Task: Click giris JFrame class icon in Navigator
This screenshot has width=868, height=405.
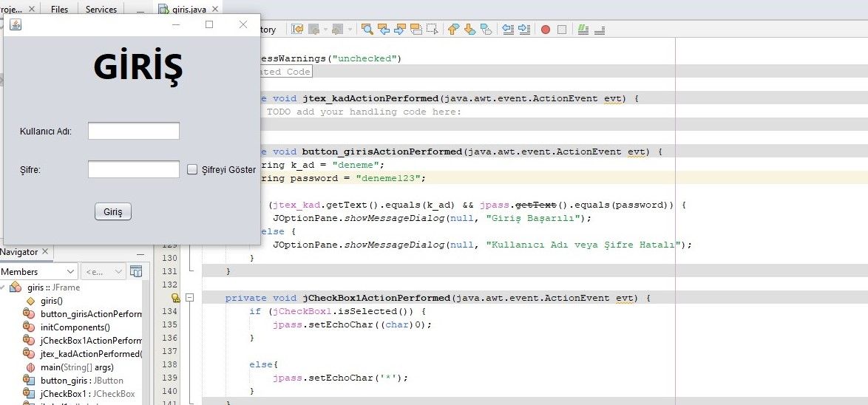Action: [x=16, y=287]
